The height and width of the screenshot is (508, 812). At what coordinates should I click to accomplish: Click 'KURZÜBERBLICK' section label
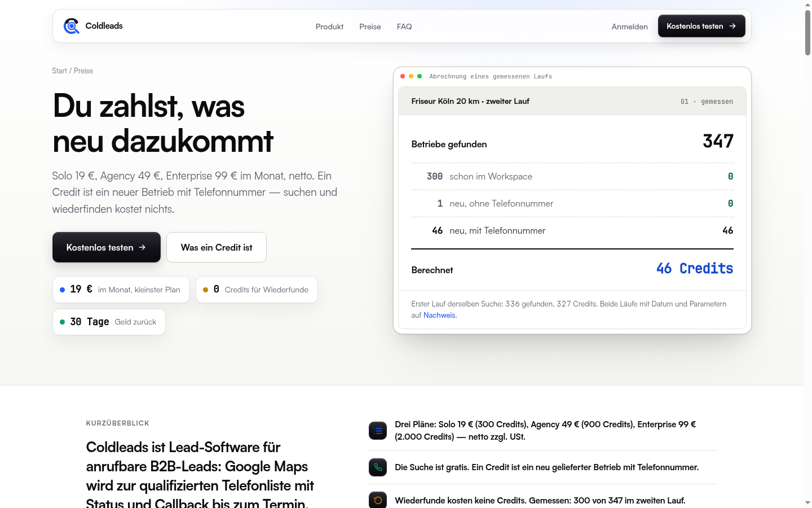118,423
